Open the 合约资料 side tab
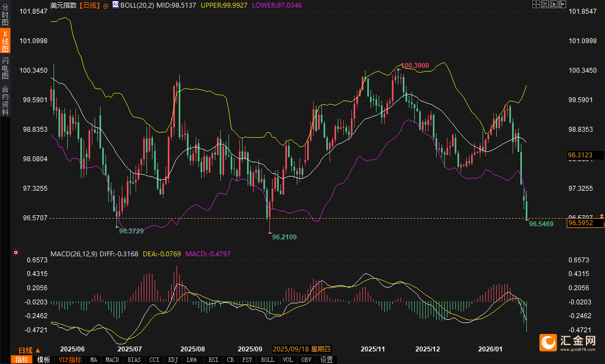The width and height of the screenshot is (605, 364). 5,100
